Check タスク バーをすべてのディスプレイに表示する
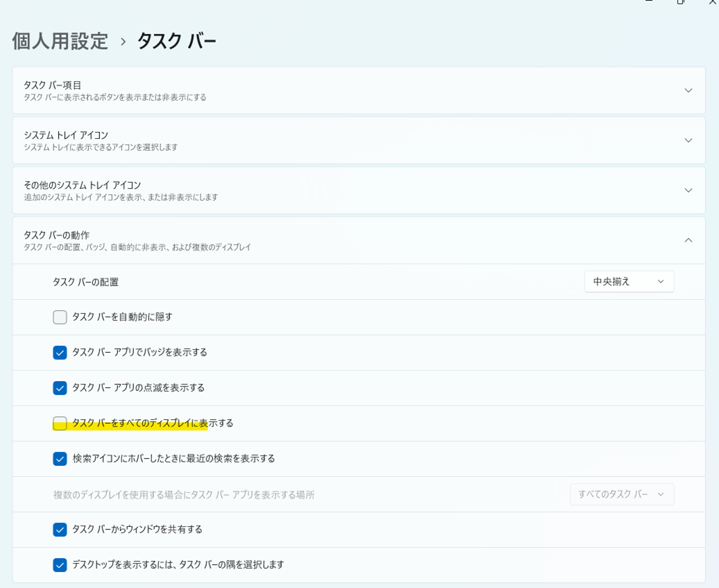This screenshot has width=719, height=588. pyautogui.click(x=60, y=423)
